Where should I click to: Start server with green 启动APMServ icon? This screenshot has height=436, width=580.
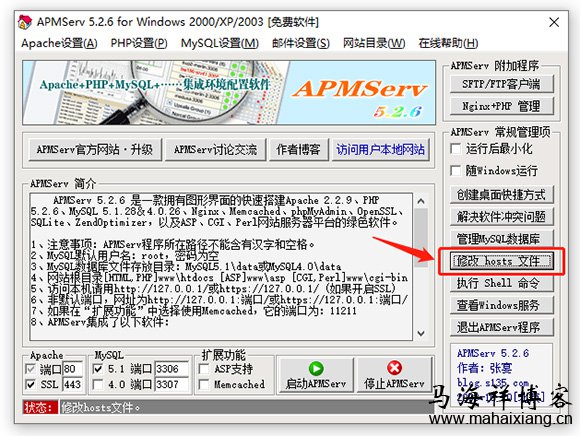[x=316, y=368]
